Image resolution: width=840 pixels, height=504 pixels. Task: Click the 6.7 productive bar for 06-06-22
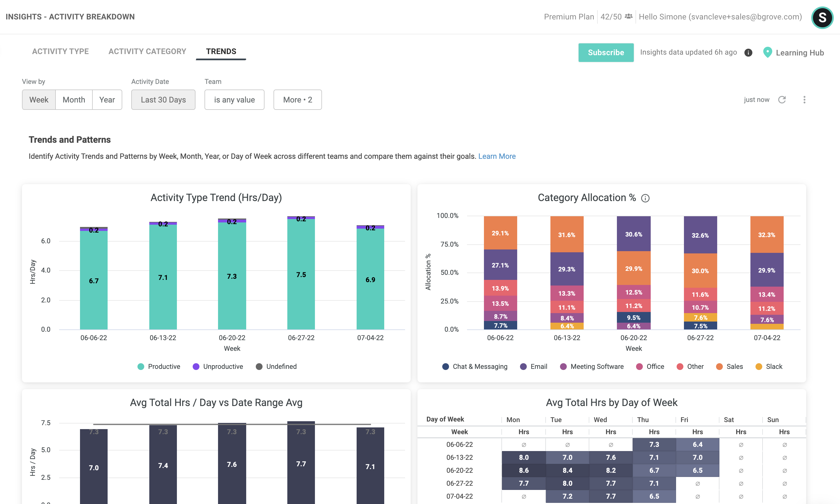click(94, 280)
